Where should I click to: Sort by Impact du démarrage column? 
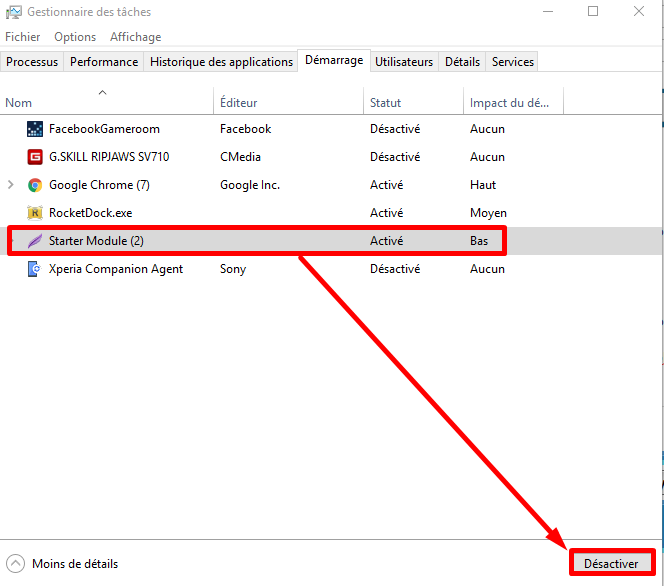click(513, 102)
